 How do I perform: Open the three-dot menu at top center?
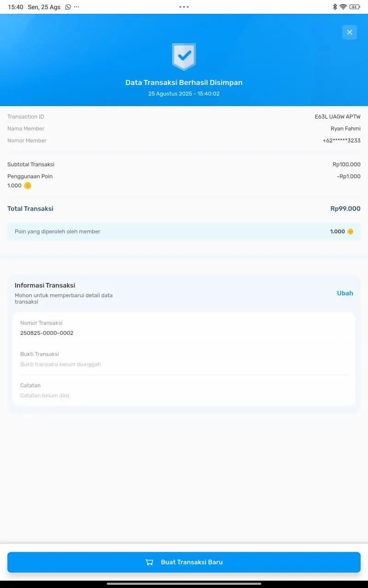pyautogui.click(x=184, y=7)
